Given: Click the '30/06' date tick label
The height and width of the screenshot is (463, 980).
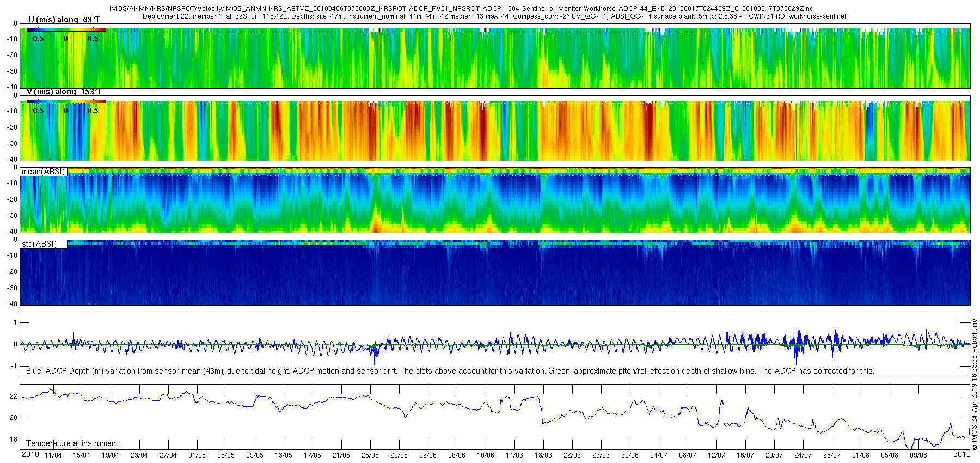Looking at the screenshot, I should (630, 455).
